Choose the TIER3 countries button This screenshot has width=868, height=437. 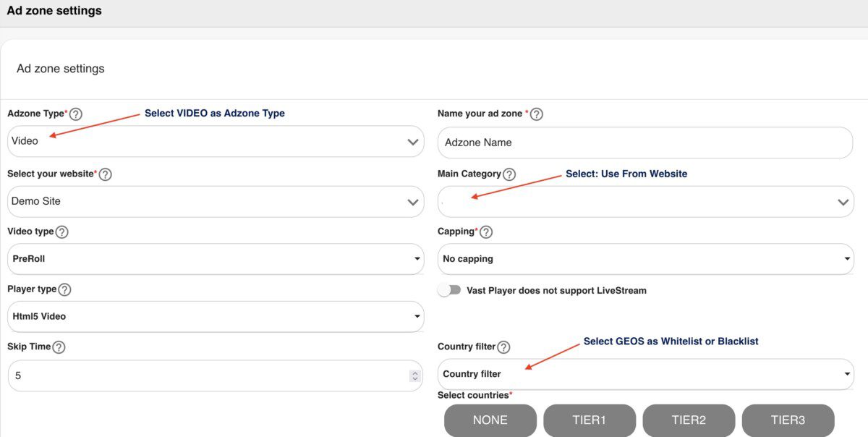pos(788,420)
